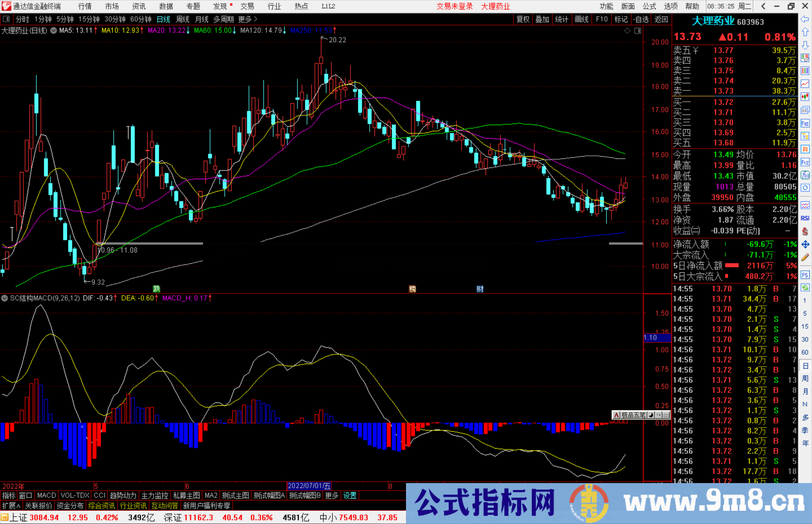Select the pencil drawing tool icon

click(x=805, y=258)
